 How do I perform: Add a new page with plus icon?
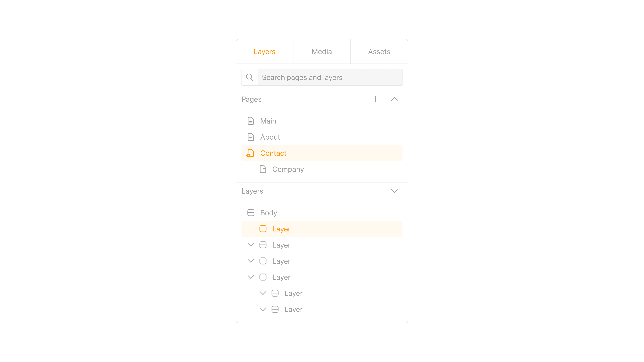point(375,99)
